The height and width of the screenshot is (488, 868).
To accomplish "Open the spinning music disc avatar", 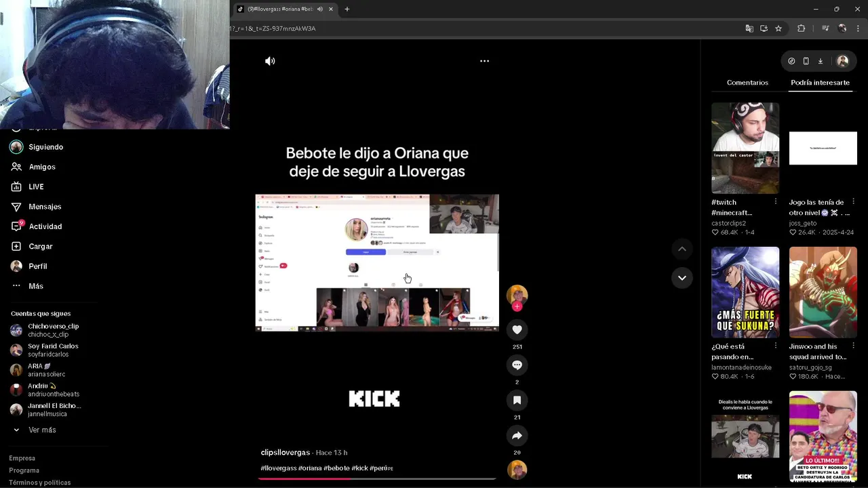I will point(517,469).
